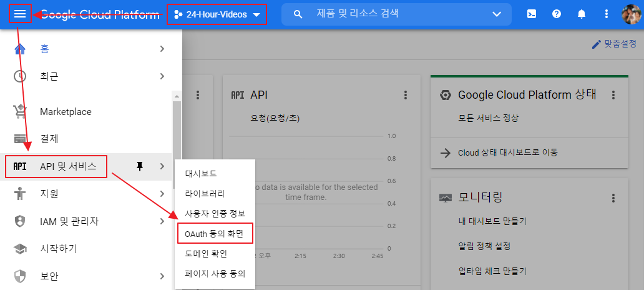Click the Google Cloud Platform logo text

(100, 15)
